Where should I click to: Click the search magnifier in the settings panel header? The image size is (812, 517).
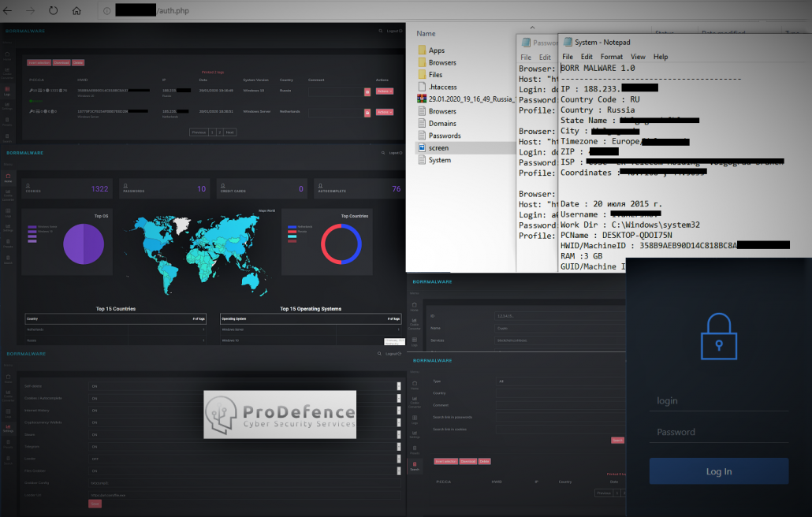click(x=379, y=353)
